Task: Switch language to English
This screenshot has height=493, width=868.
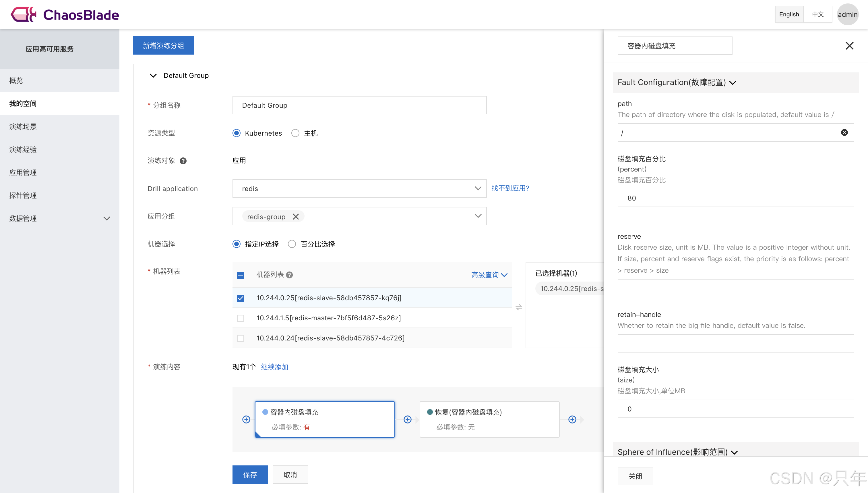Action: click(x=788, y=14)
